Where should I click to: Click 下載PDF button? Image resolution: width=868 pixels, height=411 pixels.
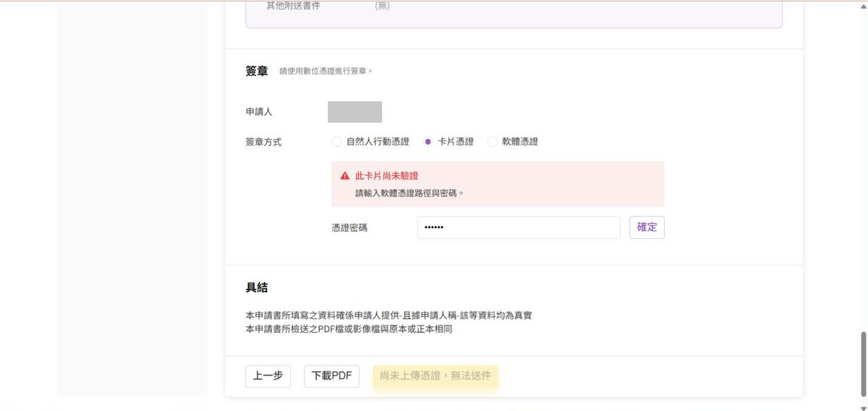pos(331,376)
